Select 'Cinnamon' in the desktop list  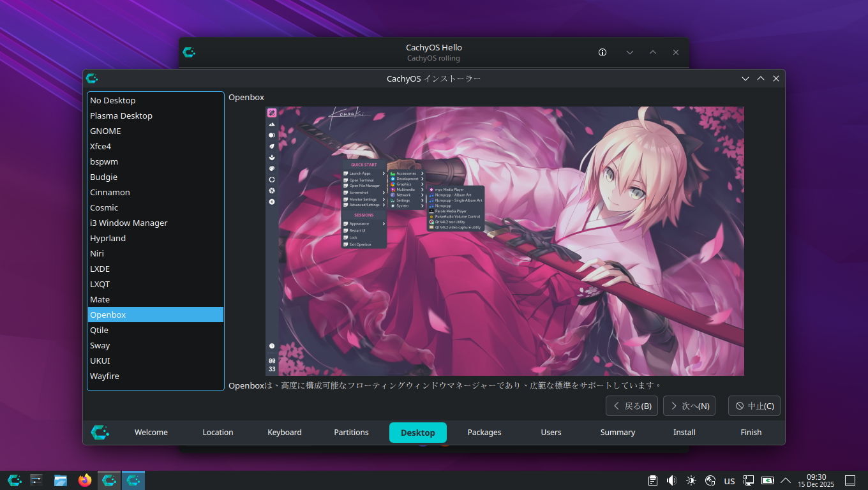(x=156, y=192)
